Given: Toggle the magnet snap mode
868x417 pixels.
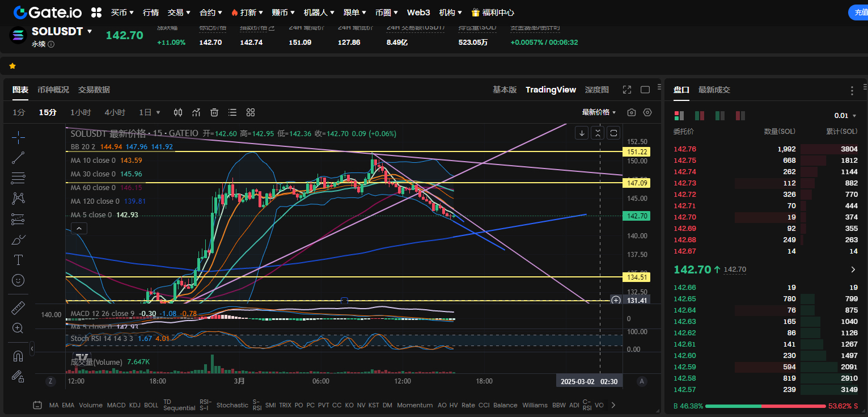Looking at the screenshot, I should click(18, 356).
